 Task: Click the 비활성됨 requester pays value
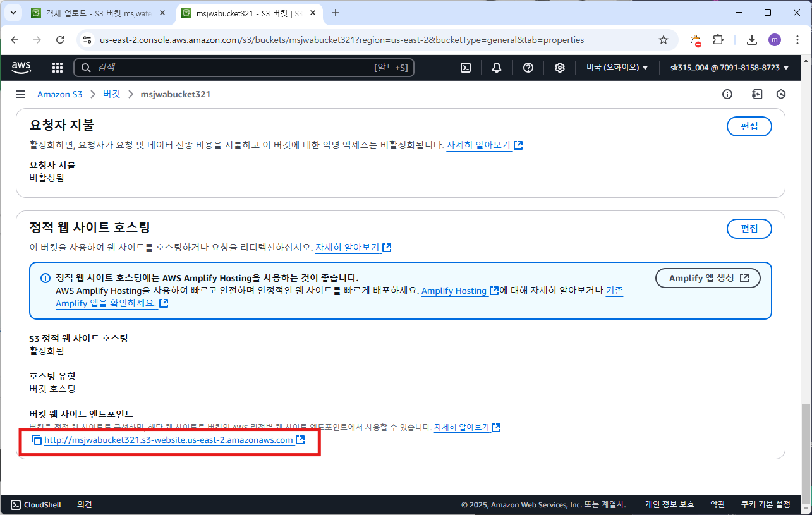47,178
